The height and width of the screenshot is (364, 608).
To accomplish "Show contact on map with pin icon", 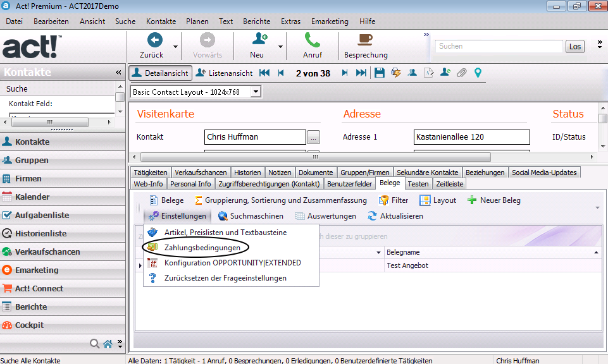I will pyautogui.click(x=478, y=73).
